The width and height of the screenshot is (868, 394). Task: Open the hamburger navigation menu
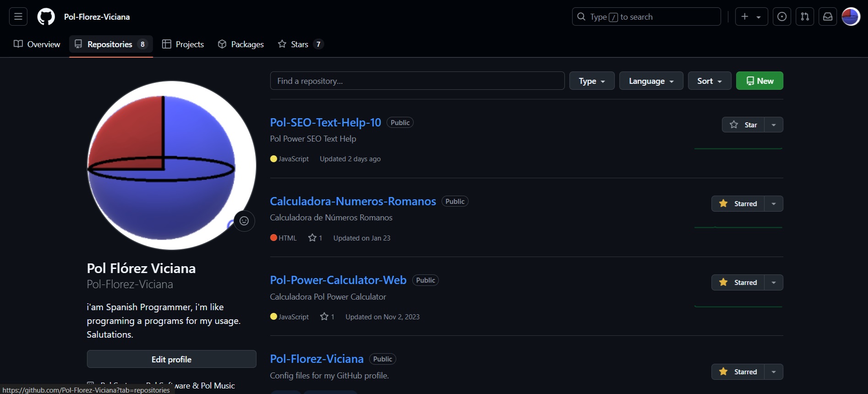click(x=18, y=16)
